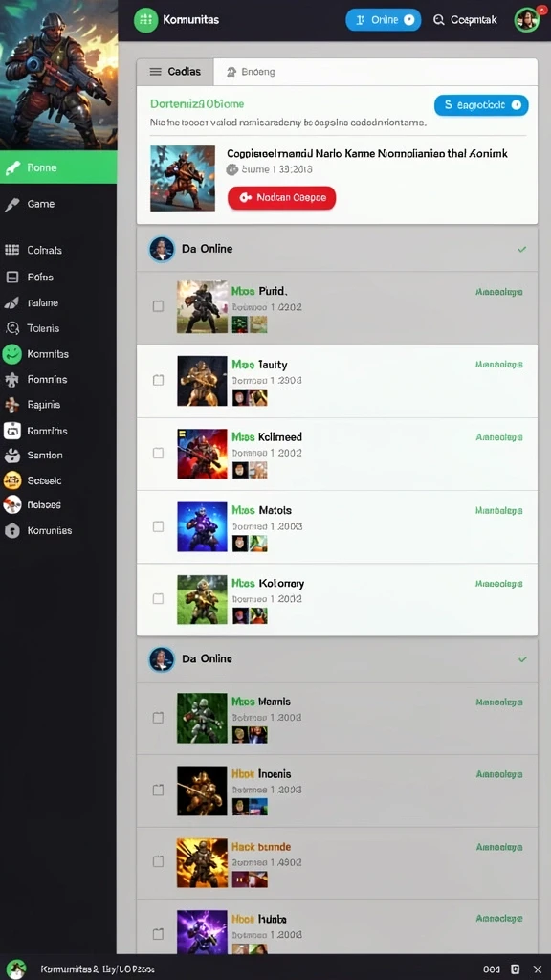Viewport: 551px width, 980px height.
Task: Click the red Nodtan Caepoe button
Action: [x=282, y=197]
